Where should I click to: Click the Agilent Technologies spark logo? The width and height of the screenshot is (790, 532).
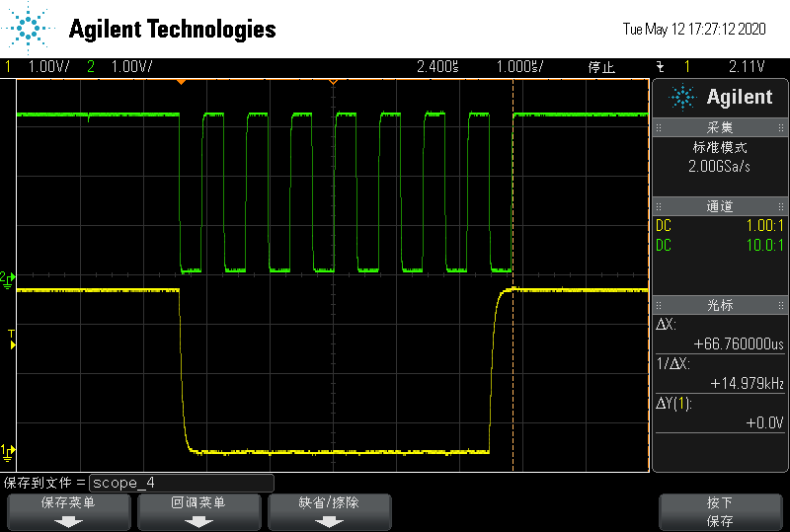(x=29, y=29)
